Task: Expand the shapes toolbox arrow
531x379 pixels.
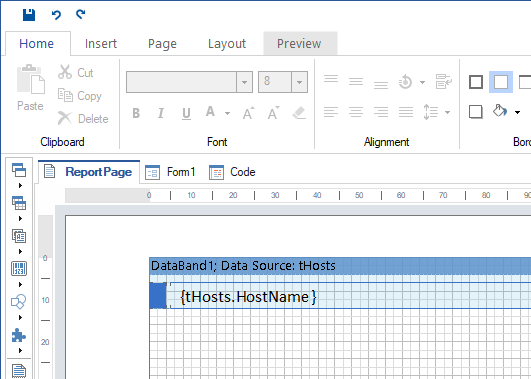Action: coord(20,317)
